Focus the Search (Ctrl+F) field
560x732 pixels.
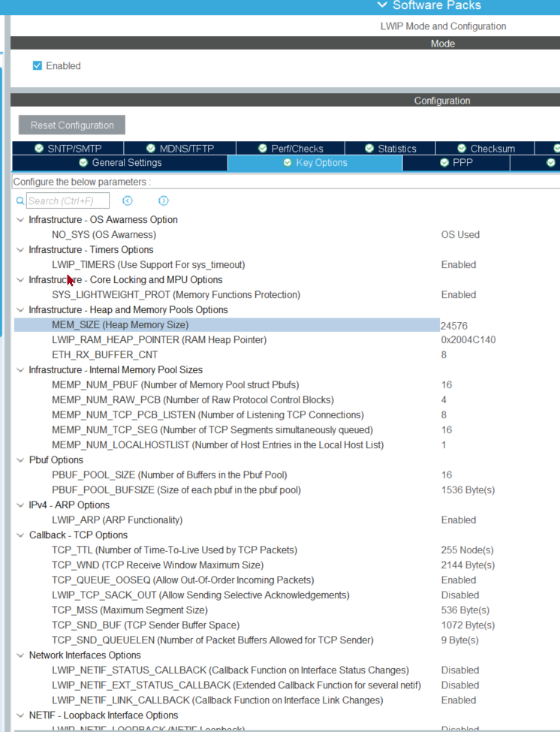[68, 200]
